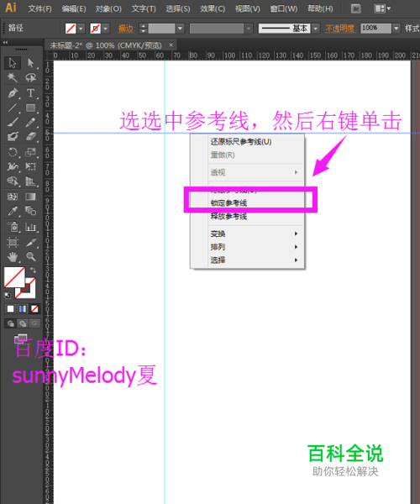Select the Symbol Sprayer tool
The height and width of the screenshot is (504, 420).
point(13,227)
